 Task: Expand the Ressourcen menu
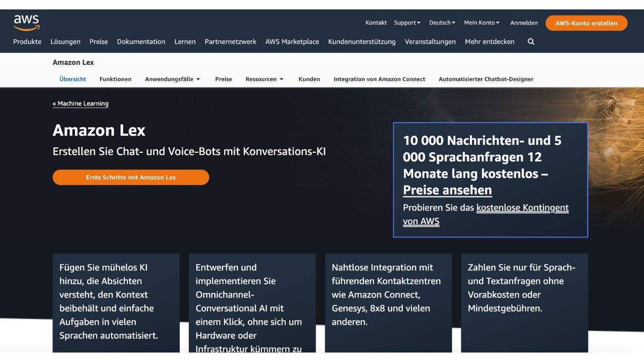(264, 79)
